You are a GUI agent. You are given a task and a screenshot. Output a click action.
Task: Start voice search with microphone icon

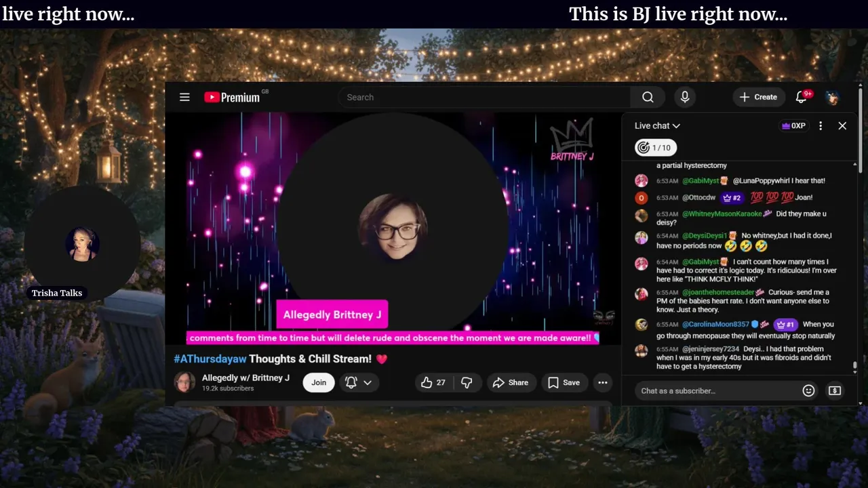click(685, 97)
